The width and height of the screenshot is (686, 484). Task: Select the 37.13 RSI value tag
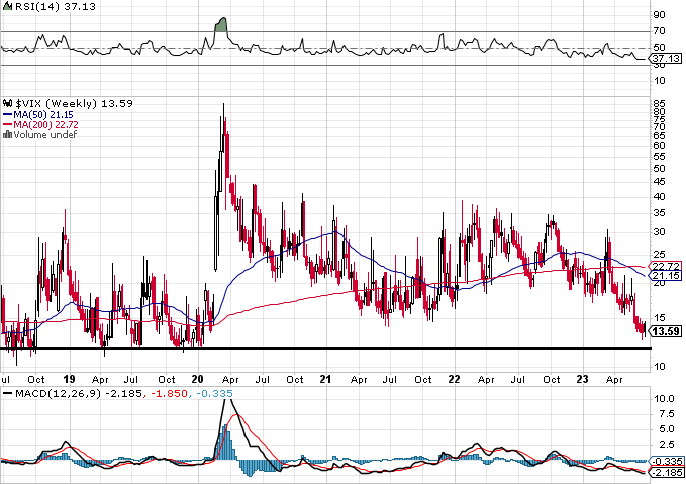pyautogui.click(x=665, y=59)
